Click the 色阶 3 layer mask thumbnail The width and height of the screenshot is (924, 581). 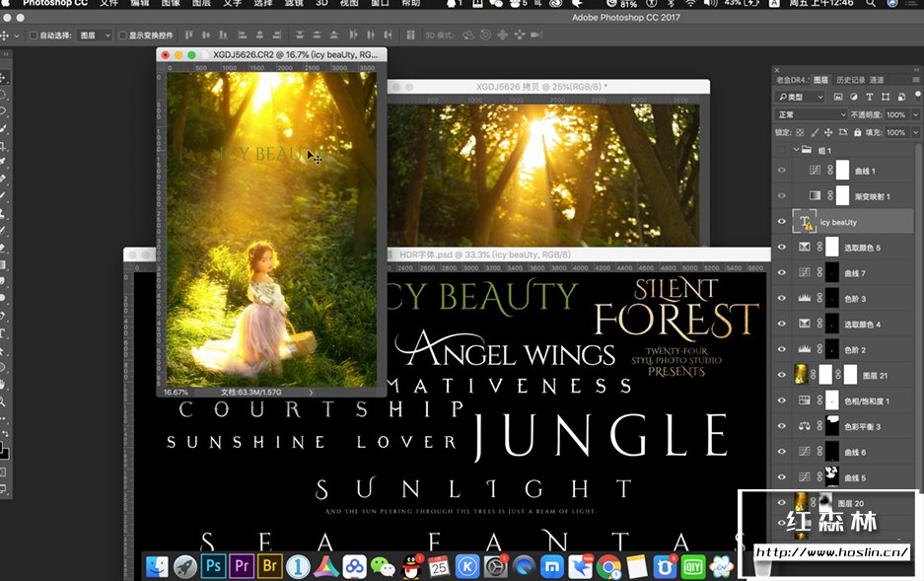click(834, 299)
